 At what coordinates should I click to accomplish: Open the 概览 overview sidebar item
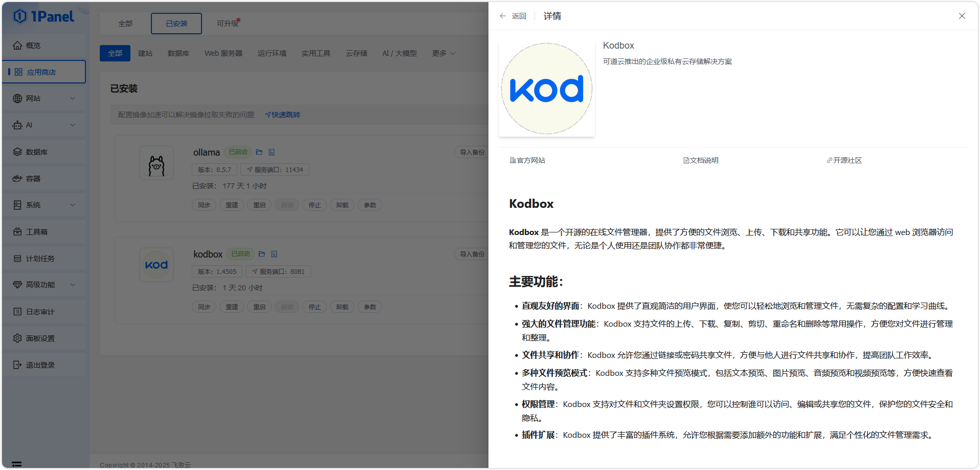pos(44,46)
